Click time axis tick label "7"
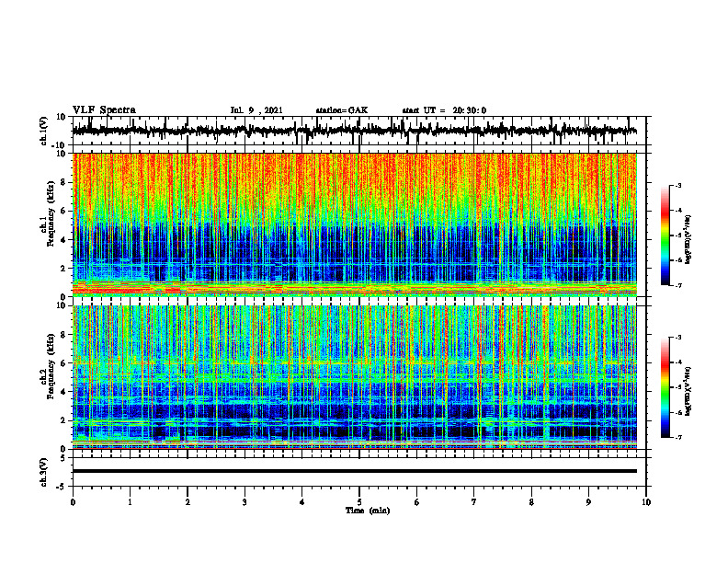728x563 pixels. [x=474, y=502]
